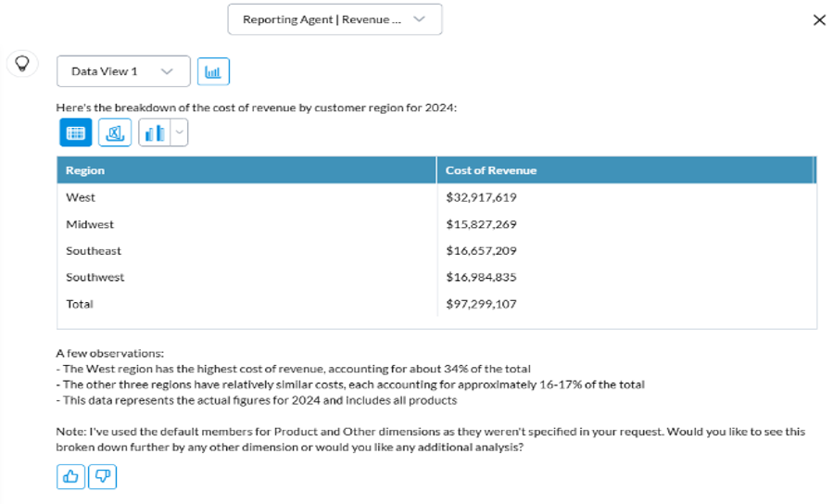Give the response a thumbs down
Viewport: 833px width, 504px height.
click(102, 476)
